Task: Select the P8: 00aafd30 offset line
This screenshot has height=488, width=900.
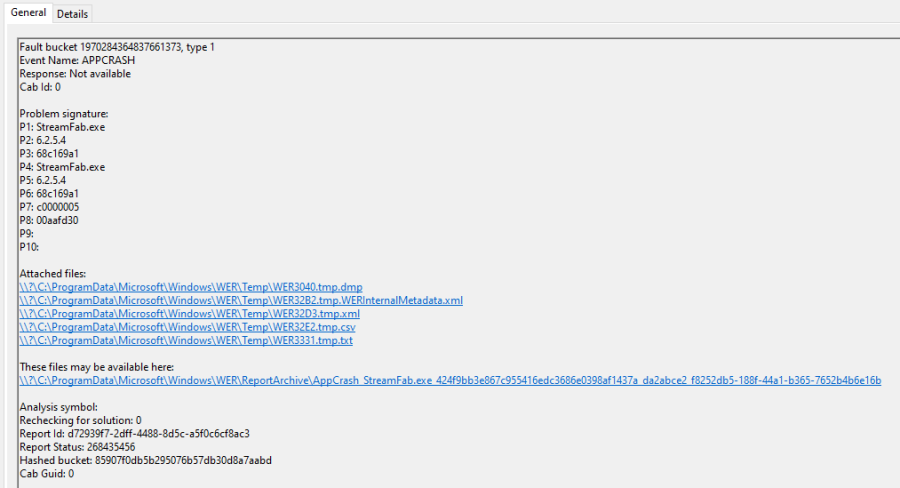Action: (49, 220)
